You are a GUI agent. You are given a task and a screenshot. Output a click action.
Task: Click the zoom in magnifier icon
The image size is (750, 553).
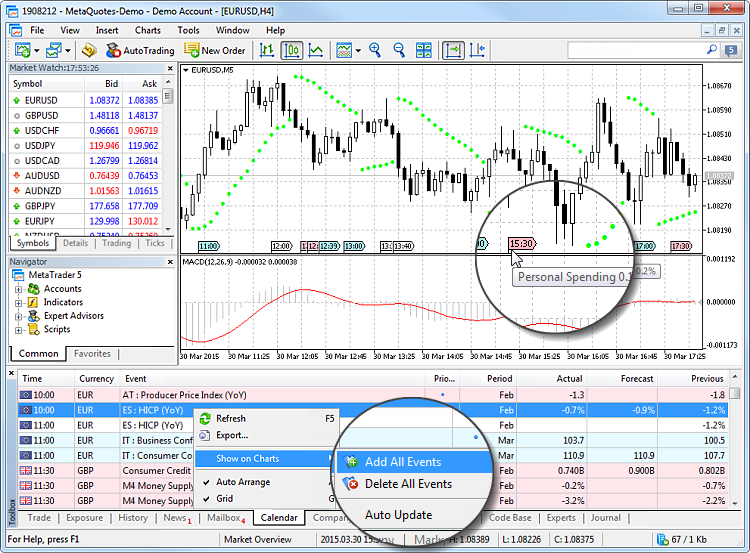pyautogui.click(x=376, y=50)
